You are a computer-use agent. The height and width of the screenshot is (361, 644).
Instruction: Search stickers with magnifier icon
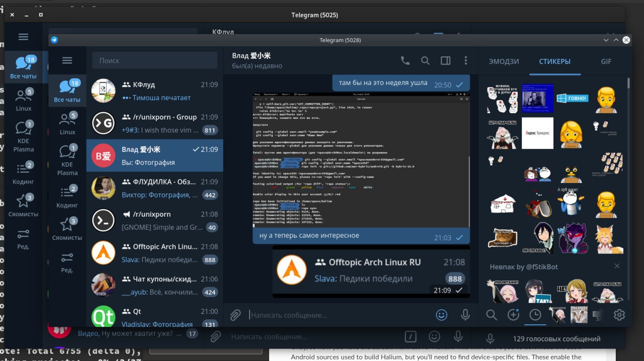click(x=492, y=315)
